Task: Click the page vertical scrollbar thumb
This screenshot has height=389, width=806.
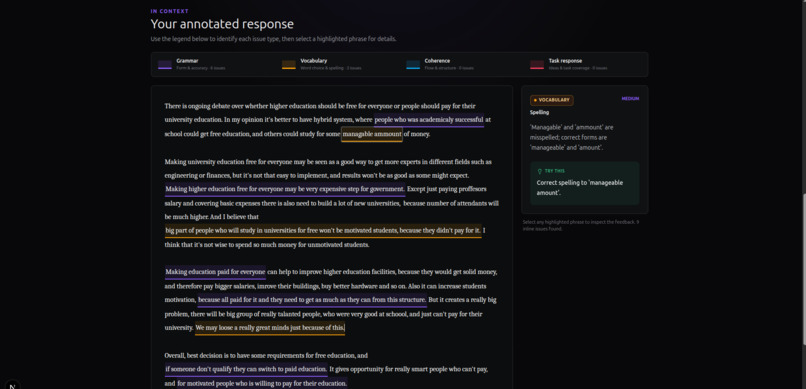Action: (x=804, y=269)
